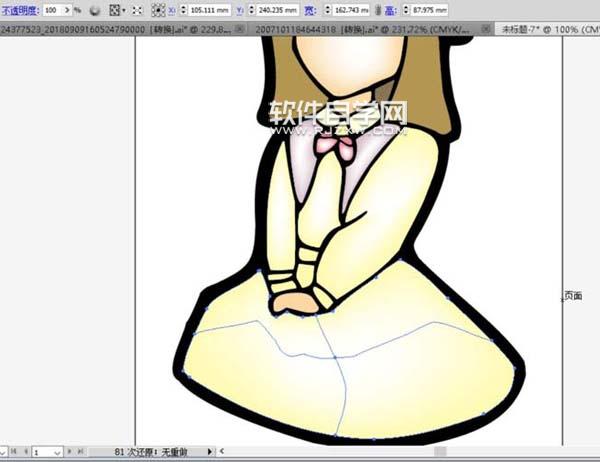Go to first artboard button
Screen dimensions: 600x462
[x=14, y=452]
